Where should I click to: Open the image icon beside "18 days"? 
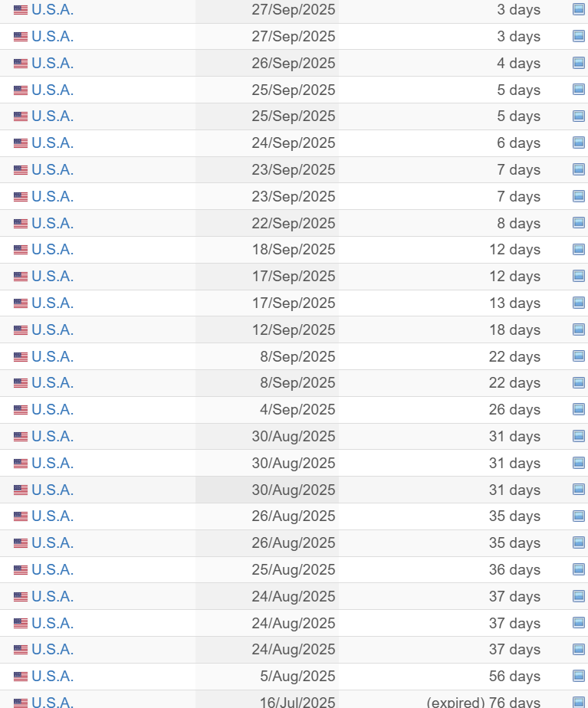click(x=579, y=329)
